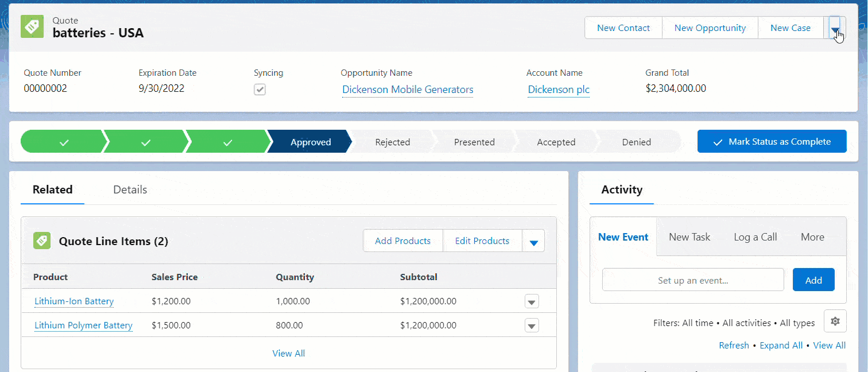Image resolution: width=868 pixels, height=372 pixels.
Task: Open row actions for Lithium-Ion Battery
Action: pos(531,301)
